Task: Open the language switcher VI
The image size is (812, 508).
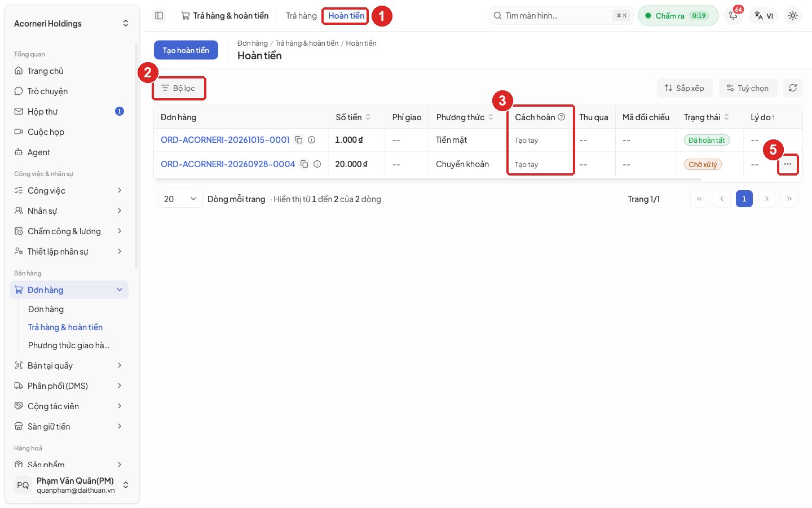Action: point(764,16)
